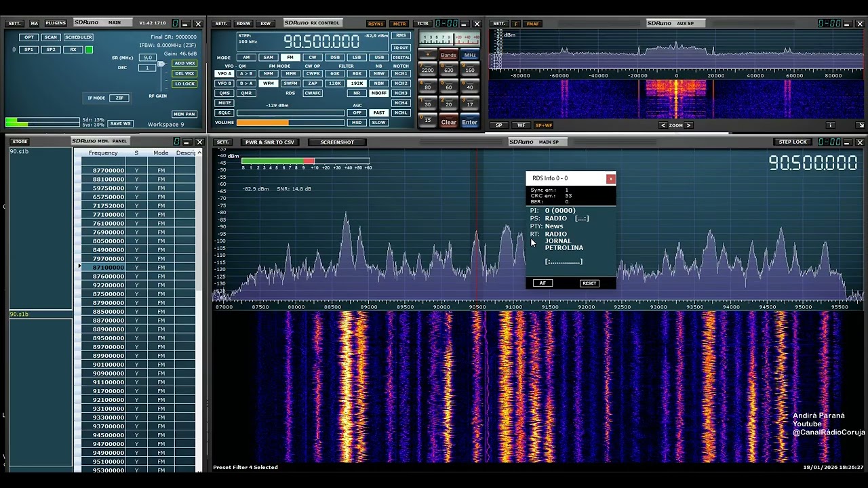Click the resize arrow icon in Aux SP
Image resolution: width=868 pixels, height=488 pixels.
coord(861,125)
